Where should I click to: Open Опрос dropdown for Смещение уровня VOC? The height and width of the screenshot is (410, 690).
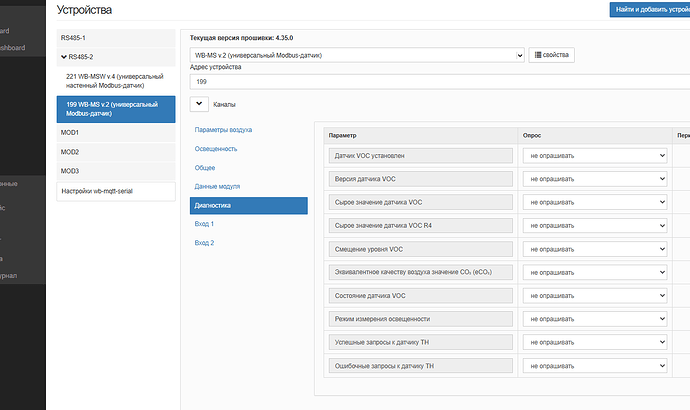[597, 249]
